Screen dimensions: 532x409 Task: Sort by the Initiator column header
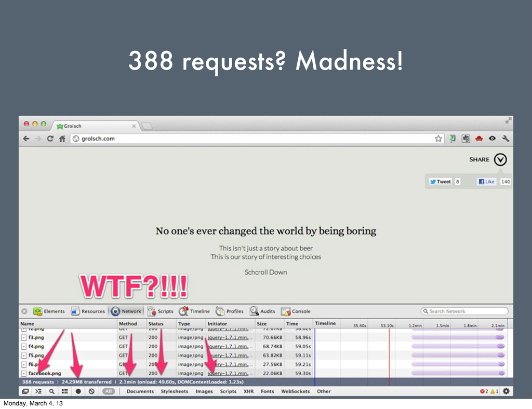click(x=230, y=323)
